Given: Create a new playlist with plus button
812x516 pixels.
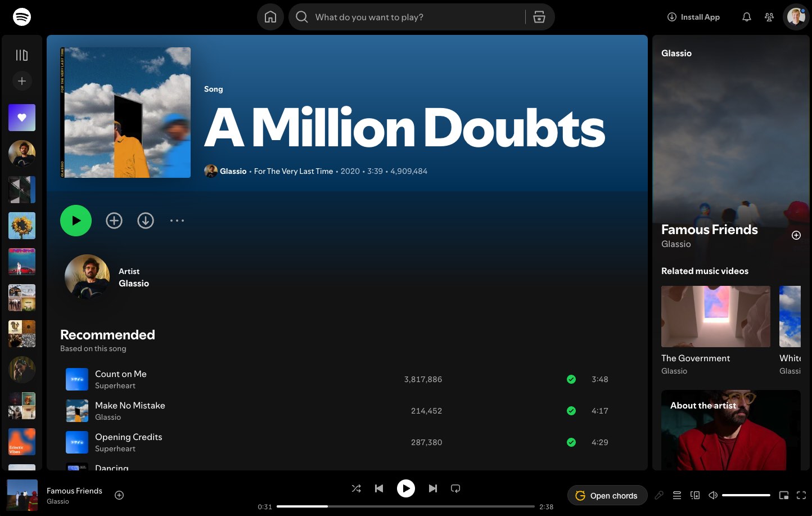Looking at the screenshot, I should click(22, 81).
